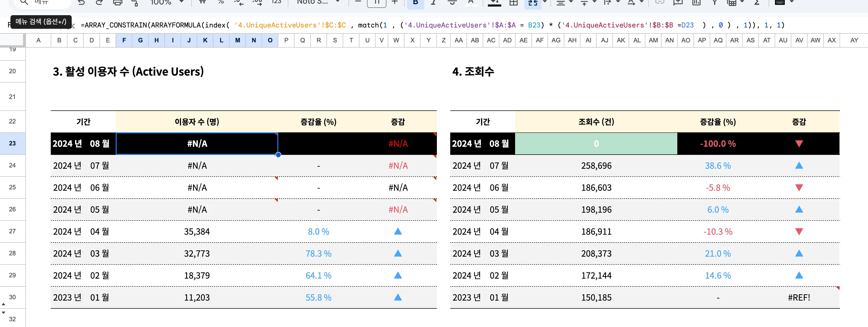
Task: Select the 78.3 % change cell
Action: point(318,253)
